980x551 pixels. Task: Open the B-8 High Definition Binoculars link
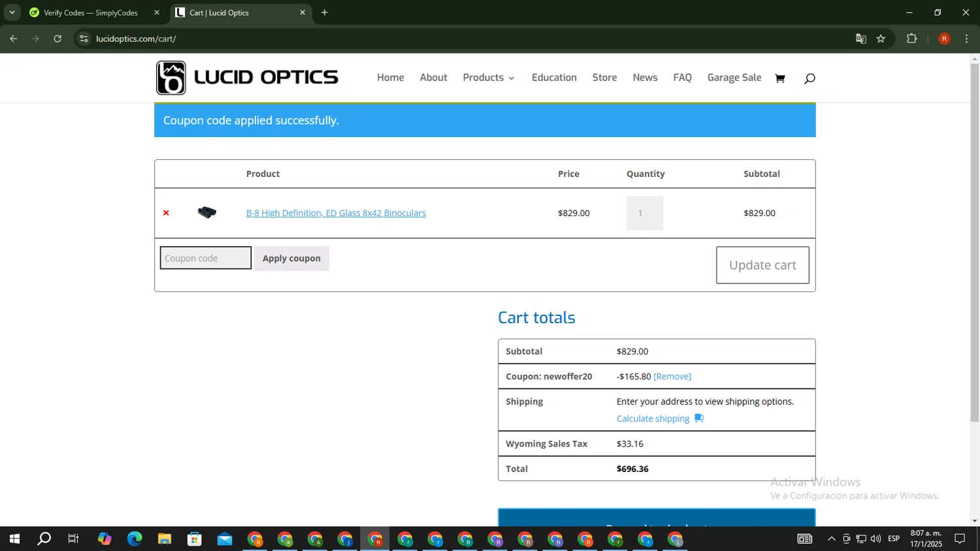click(336, 213)
